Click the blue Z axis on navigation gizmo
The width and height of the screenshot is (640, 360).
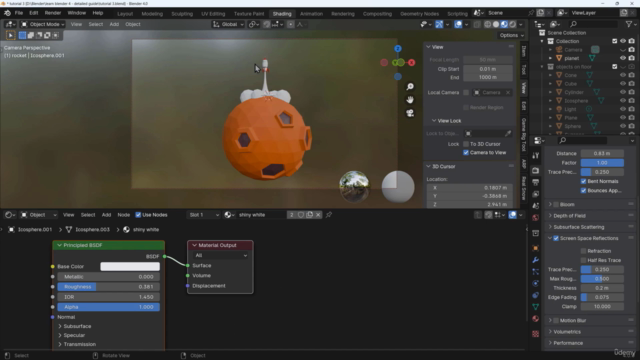pyautogui.click(x=398, y=49)
